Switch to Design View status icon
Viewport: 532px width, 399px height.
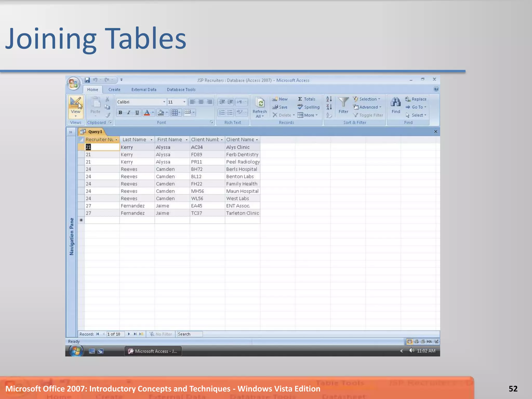click(436, 342)
